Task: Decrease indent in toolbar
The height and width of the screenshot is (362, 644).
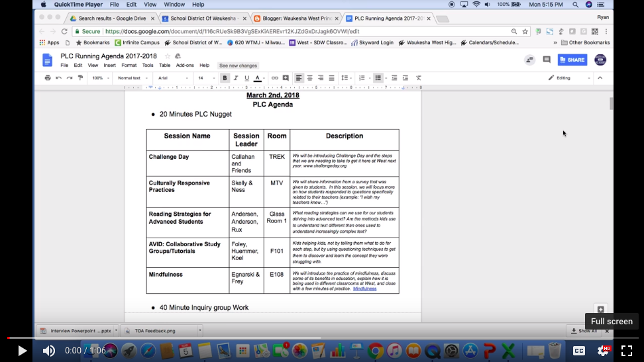Action: 394,78
